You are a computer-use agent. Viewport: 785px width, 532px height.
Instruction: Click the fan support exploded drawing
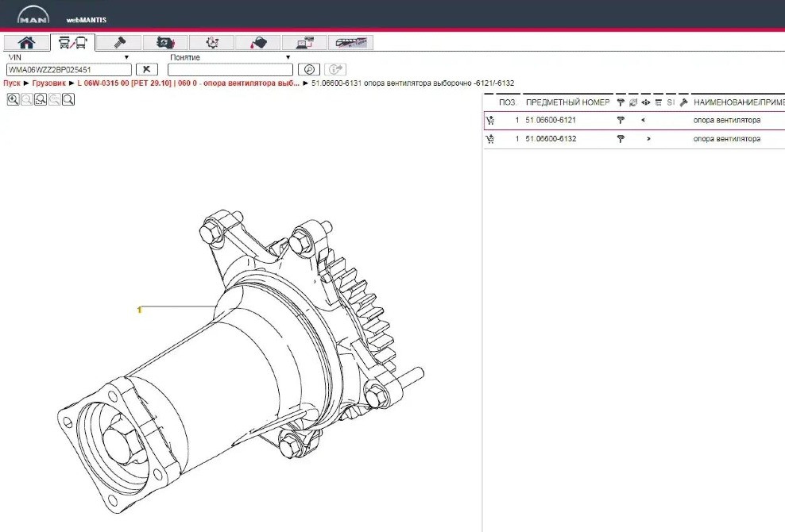click(242, 361)
